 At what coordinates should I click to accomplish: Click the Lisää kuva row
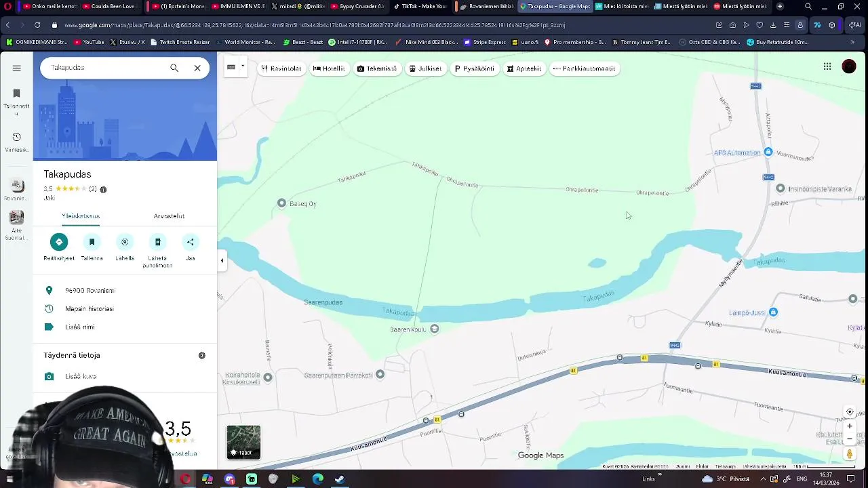(125, 376)
